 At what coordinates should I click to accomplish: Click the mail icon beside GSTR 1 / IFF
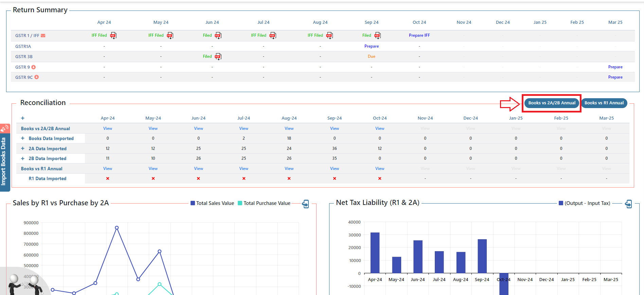point(43,36)
